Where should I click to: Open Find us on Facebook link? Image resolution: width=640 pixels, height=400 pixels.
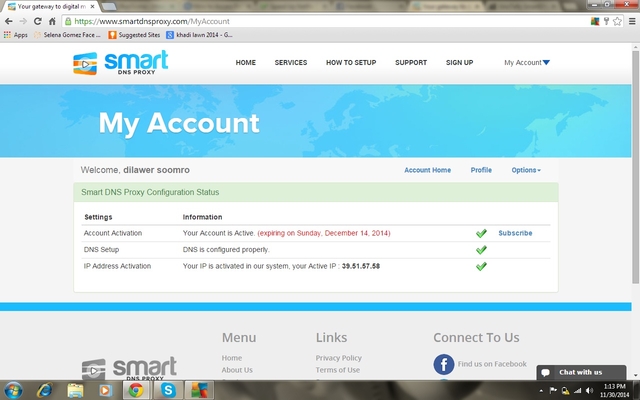click(492, 364)
